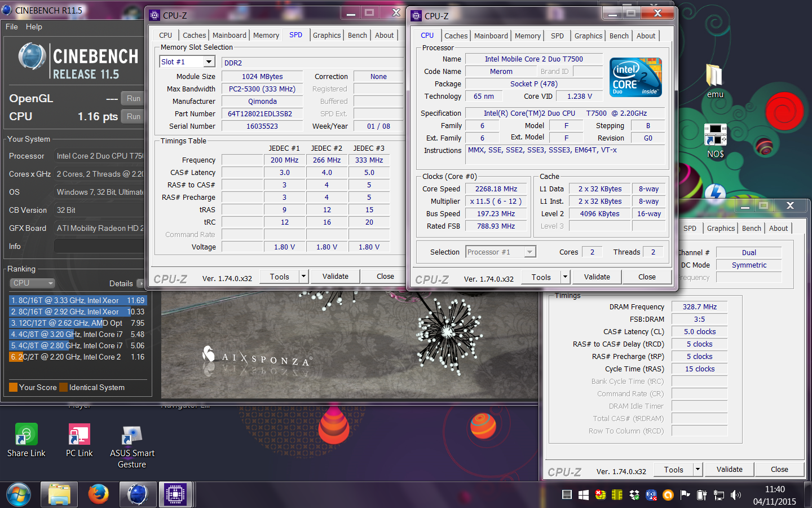This screenshot has width=812, height=508.
Task: Open the CPU ranking dropdown in Cinebench
Action: (x=32, y=283)
